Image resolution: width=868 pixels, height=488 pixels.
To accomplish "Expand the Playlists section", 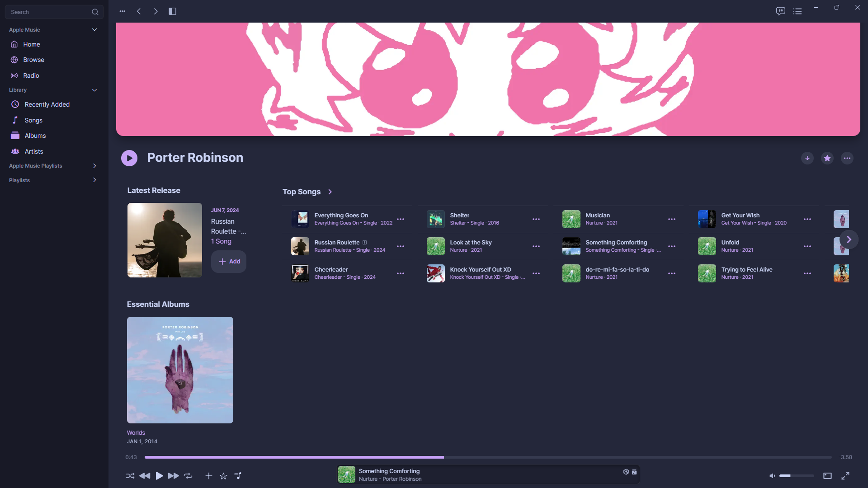I will pos(94,180).
